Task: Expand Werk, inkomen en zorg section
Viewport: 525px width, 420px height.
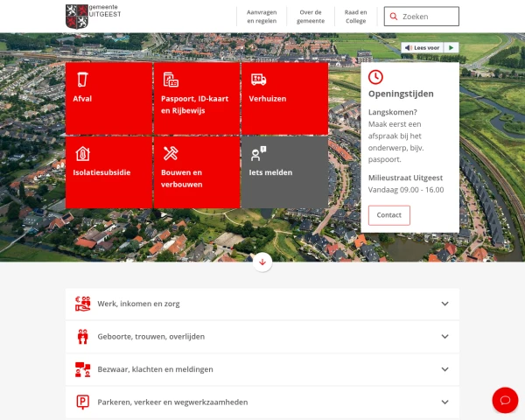Action: 262,304
